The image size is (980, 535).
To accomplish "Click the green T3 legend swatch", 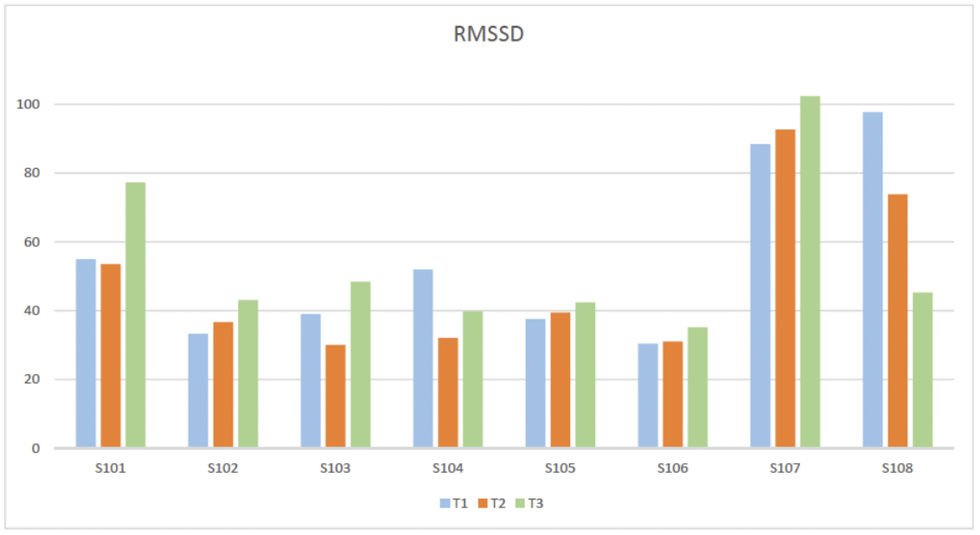I will point(520,503).
